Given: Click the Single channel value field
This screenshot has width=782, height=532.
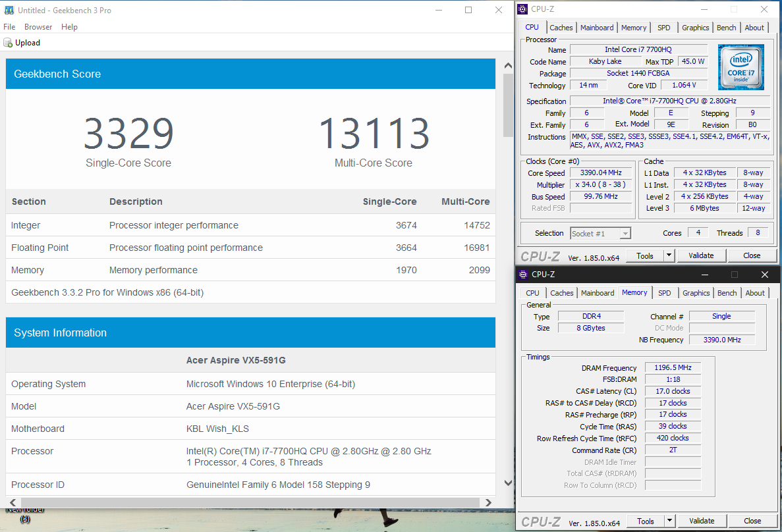Looking at the screenshot, I should [721, 316].
